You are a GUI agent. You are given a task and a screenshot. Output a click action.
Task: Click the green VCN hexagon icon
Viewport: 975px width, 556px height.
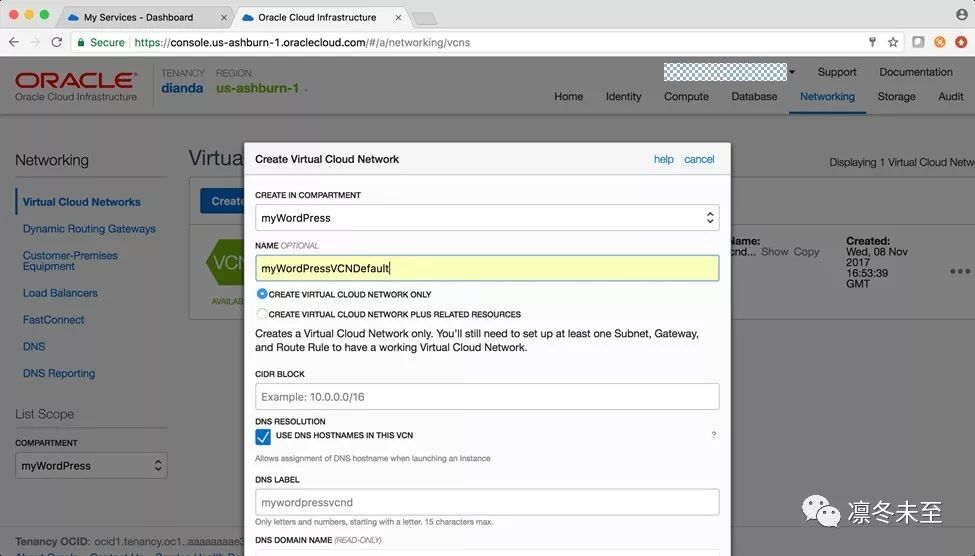(224, 261)
